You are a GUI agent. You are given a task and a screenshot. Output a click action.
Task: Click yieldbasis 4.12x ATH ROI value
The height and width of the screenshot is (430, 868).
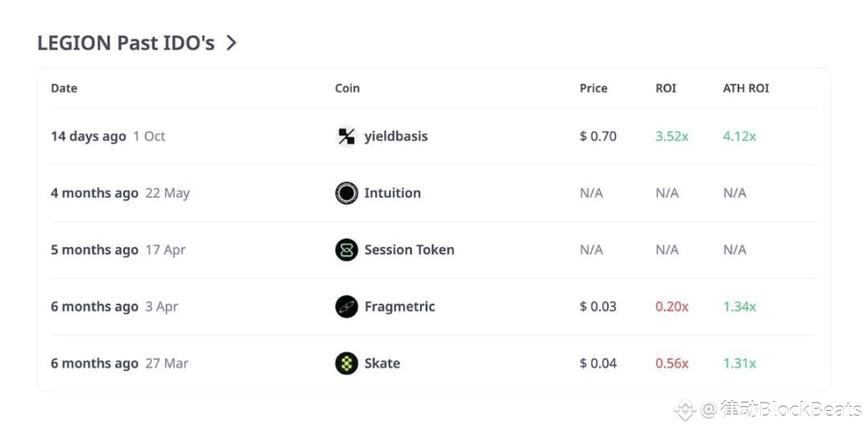pyautogui.click(x=739, y=137)
